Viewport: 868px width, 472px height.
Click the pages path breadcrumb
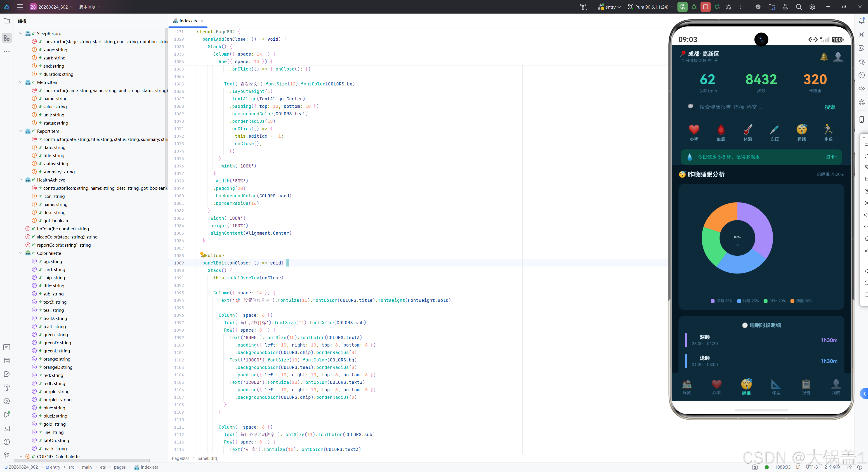click(120, 467)
